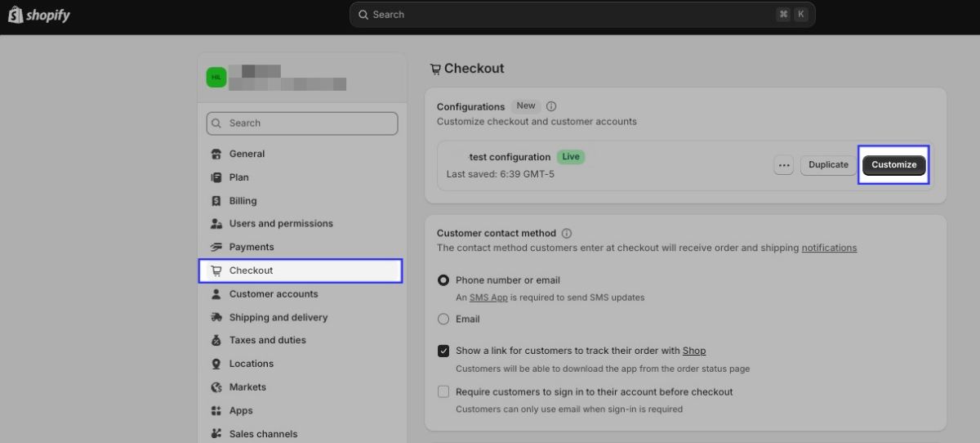
Task: Select the Phone number or email option
Action: (443, 280)
